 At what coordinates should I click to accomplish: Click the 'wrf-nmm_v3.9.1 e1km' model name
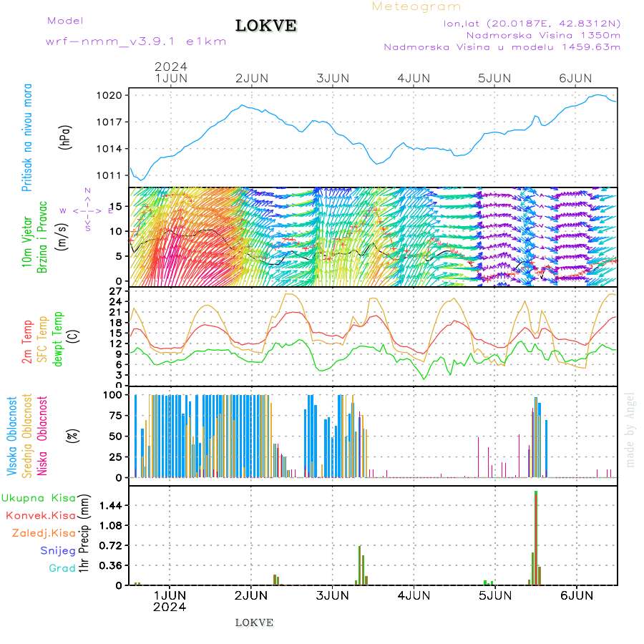(136, 42)
